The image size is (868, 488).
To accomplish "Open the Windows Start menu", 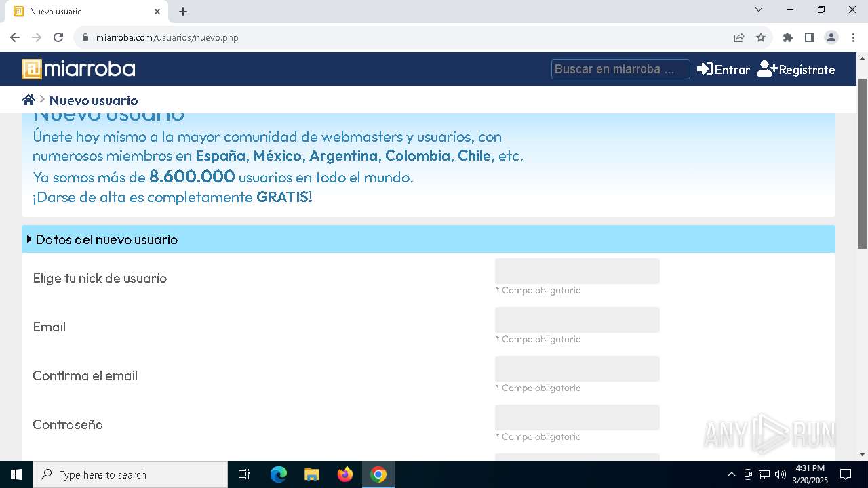I will click(x=16, y=474).
